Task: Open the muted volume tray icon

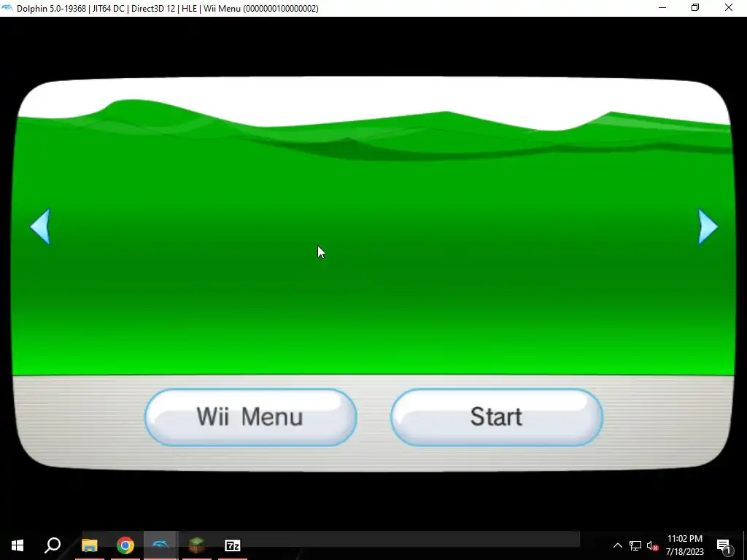Action: [x=652, y=545]
